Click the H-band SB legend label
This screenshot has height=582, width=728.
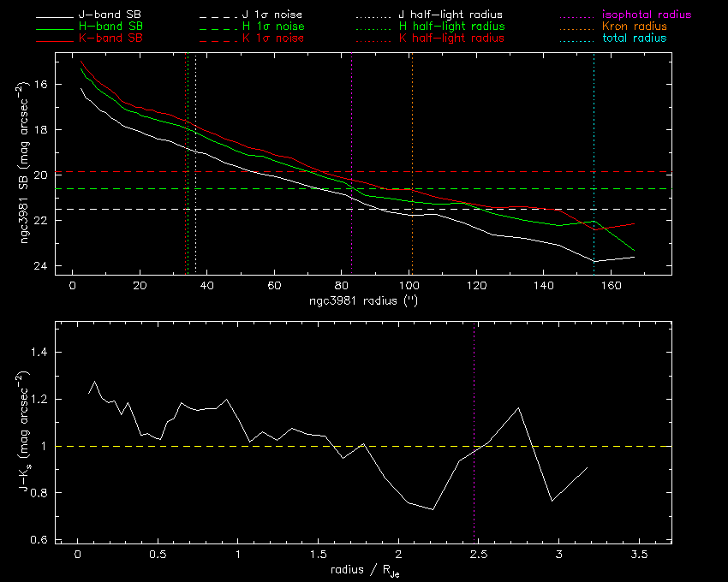point(110,27)
